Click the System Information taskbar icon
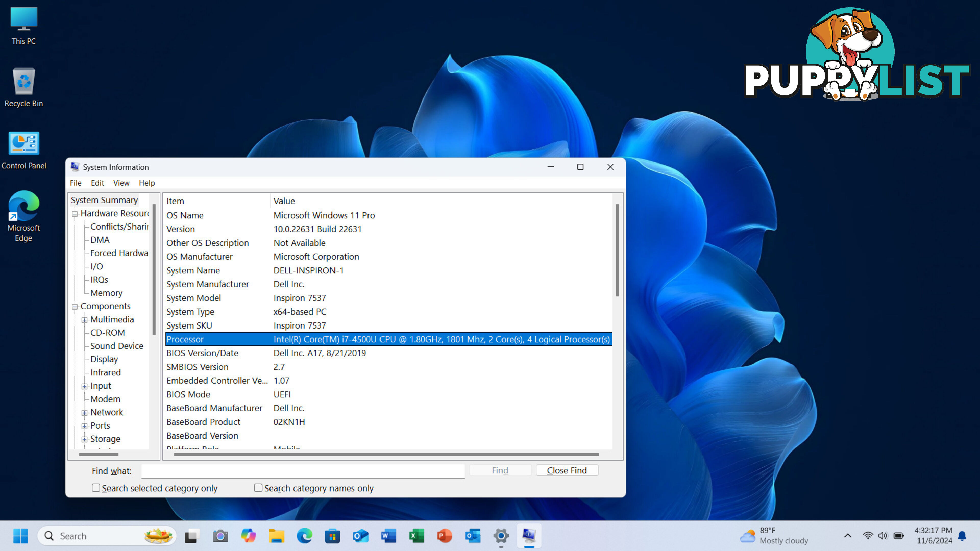The image size is (980, 551). (x=529, y=536)
